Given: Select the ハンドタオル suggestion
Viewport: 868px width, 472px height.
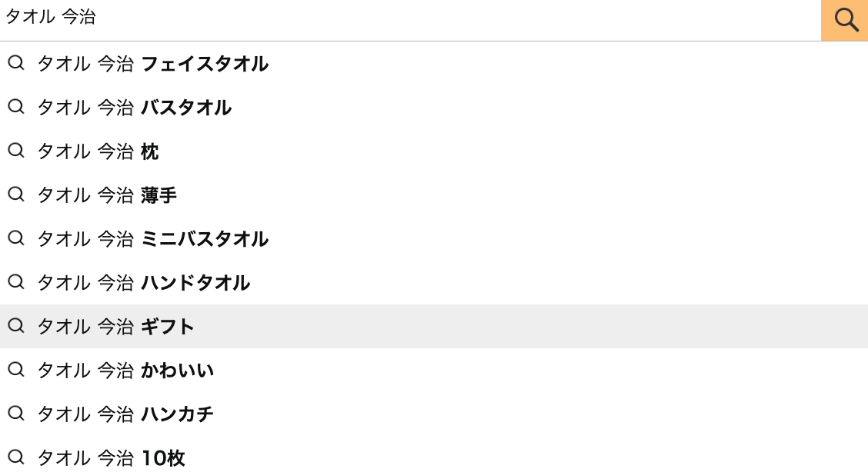Looking at the screenshot, I should 143,283.
